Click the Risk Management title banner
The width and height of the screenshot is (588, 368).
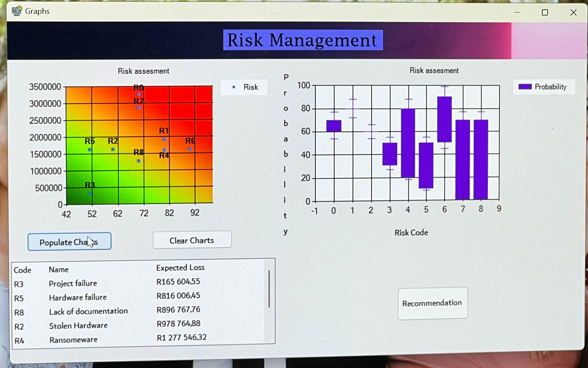coord(303,40)
